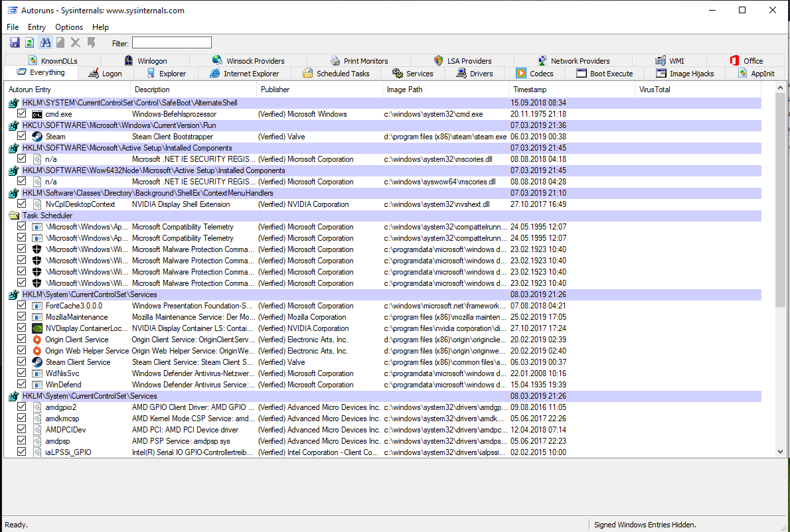Viewport: 790px width, 532px height.
Task: Click the Jump to Entry toolbar icon
Action: coord(91,42)
